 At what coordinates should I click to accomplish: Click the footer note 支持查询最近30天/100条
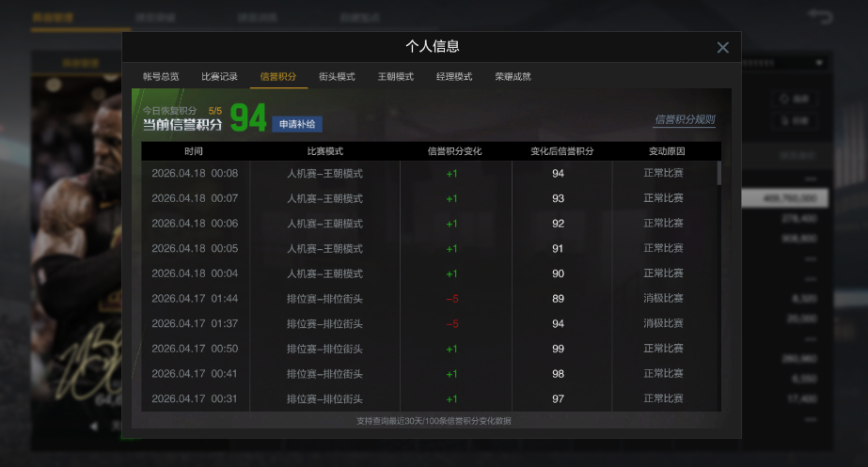coord(434,421)
